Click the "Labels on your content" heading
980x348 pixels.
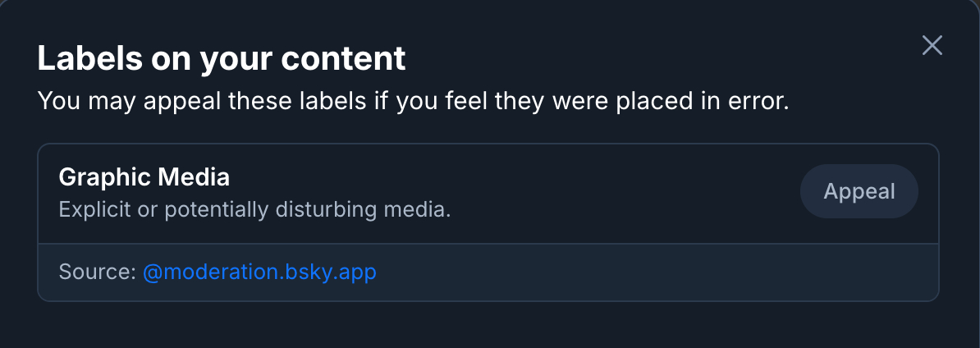tap(222, 58)
